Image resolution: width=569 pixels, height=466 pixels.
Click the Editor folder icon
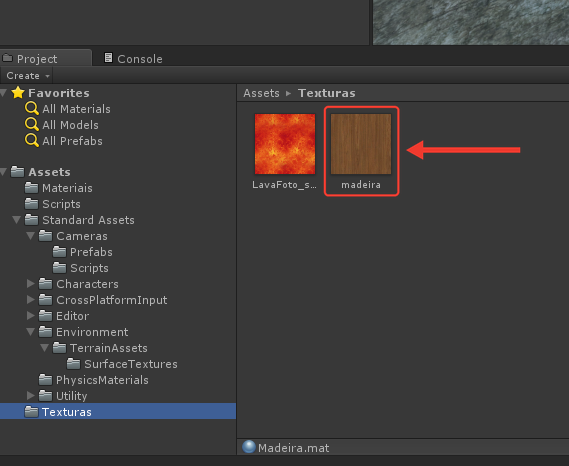point(45,315)
